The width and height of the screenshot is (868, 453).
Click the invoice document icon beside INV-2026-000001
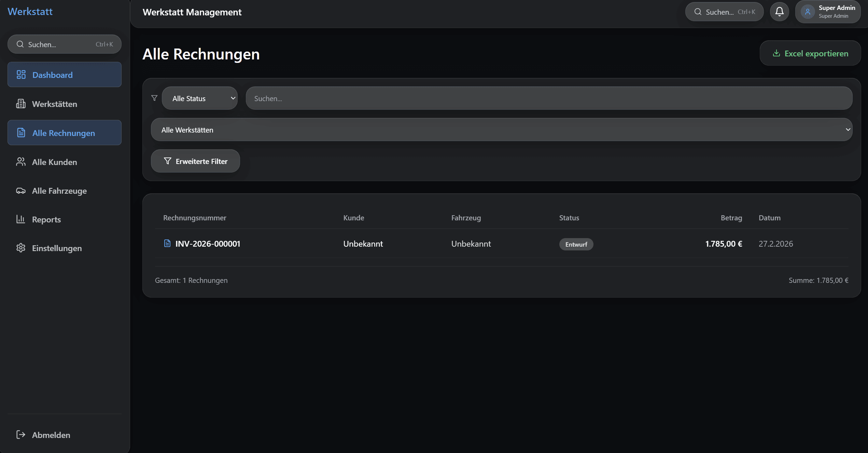click(167, 243)
